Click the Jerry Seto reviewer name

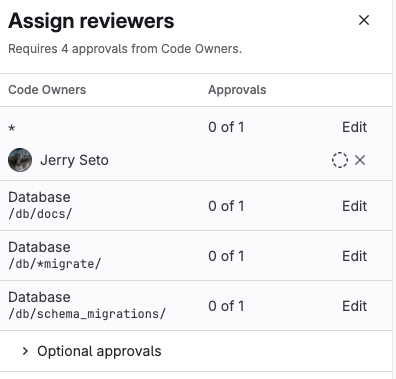coord(74,160)
